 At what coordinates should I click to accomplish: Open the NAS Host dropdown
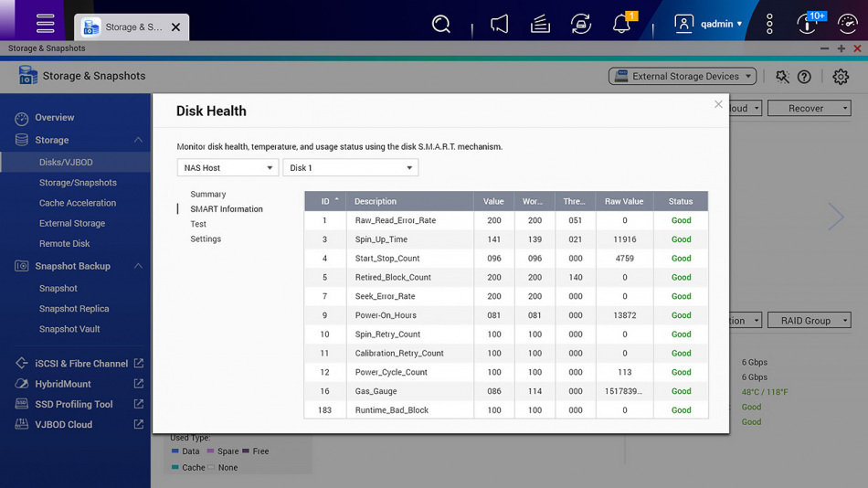[228, 168]
